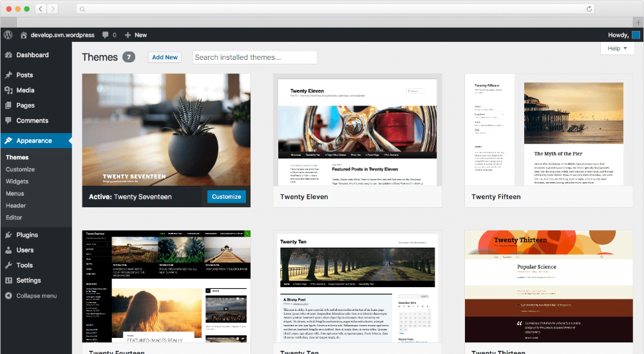The width and height of the screenshot is (644, 354).
Task: Click the Plugins plug icon
Action: coord(8,235)
